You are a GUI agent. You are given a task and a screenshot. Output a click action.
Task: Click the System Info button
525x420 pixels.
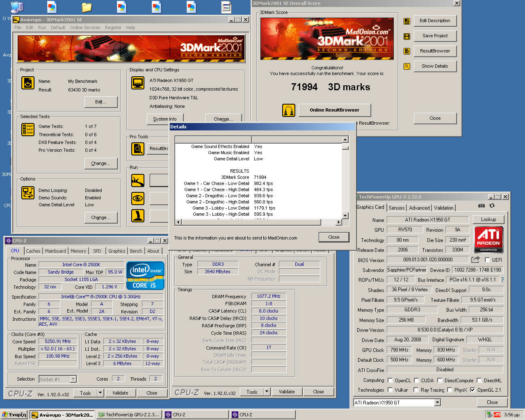[x=165, y=119]
